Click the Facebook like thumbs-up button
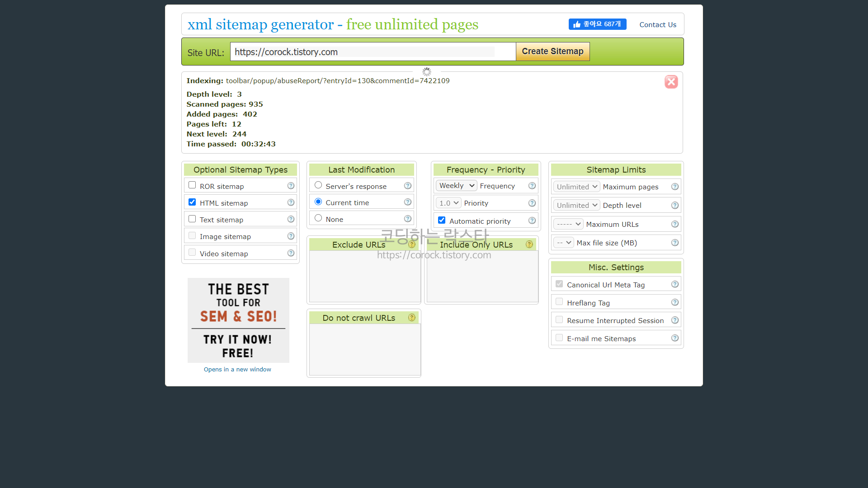The width and height of the screenshot is (868, 488). (x=597, y=24)
